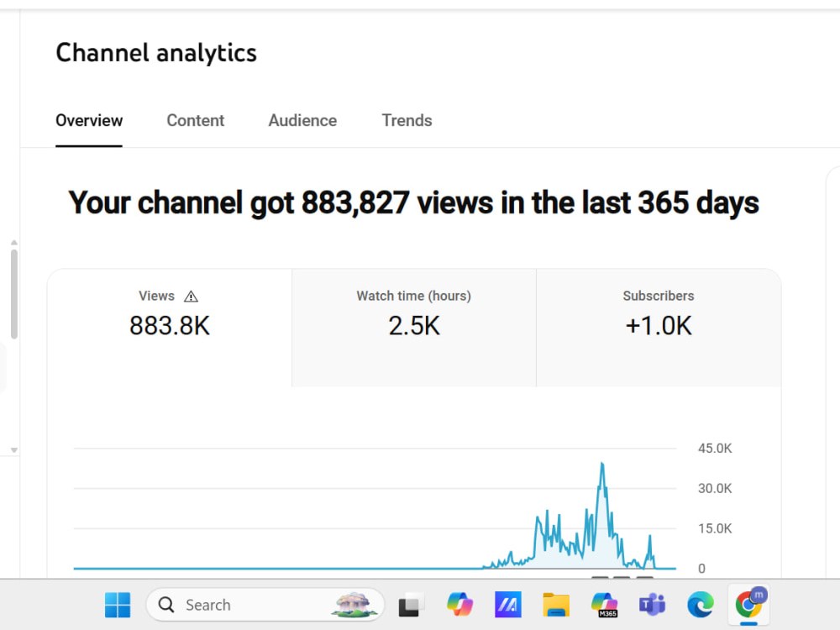Click the left sidebar scroll up arrow
The image size is (840, 630).
pos(14,243)
